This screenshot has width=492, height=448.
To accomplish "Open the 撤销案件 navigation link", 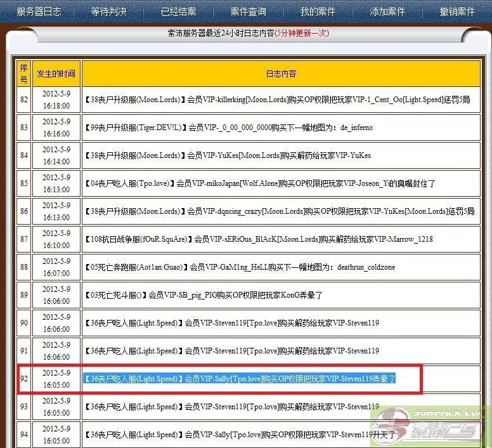I will point(457,11).
